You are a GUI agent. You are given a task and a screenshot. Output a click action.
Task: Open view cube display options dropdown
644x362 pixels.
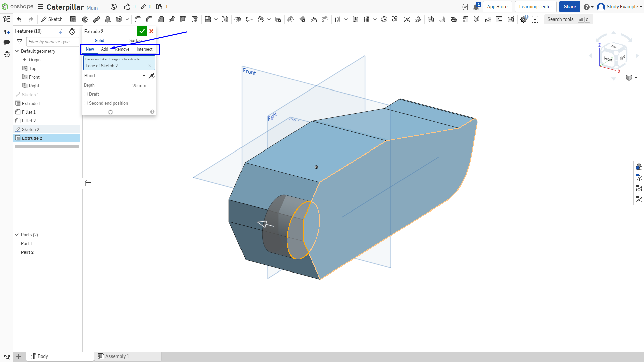click(636, 78)
